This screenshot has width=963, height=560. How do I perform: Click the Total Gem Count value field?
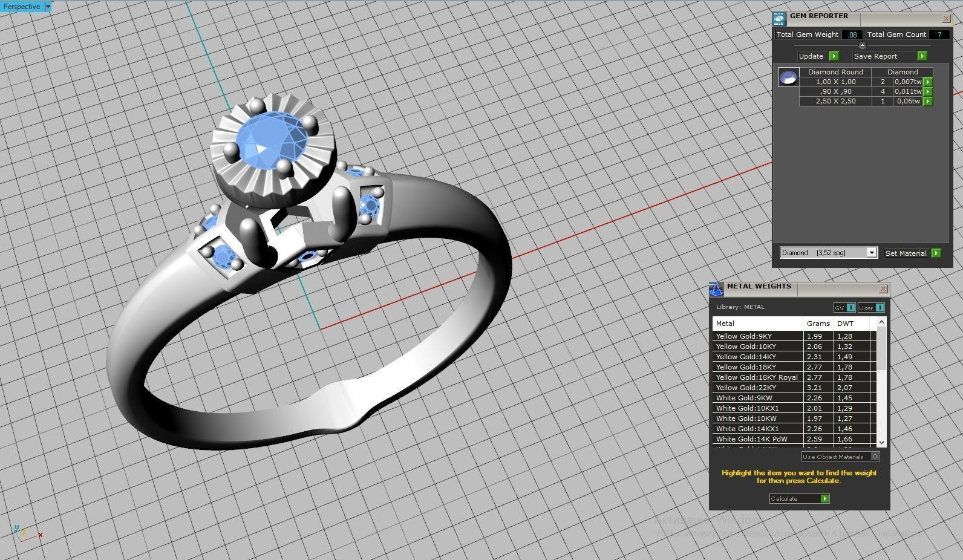[x=939, y=34]
